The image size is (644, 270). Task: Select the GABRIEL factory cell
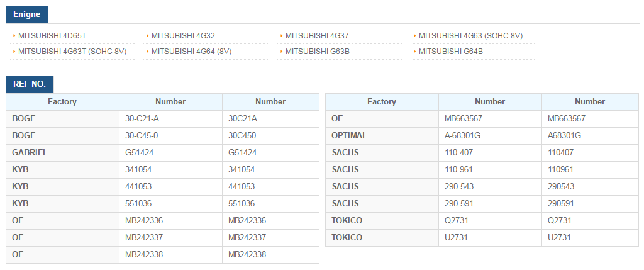(x=62, y=153)
